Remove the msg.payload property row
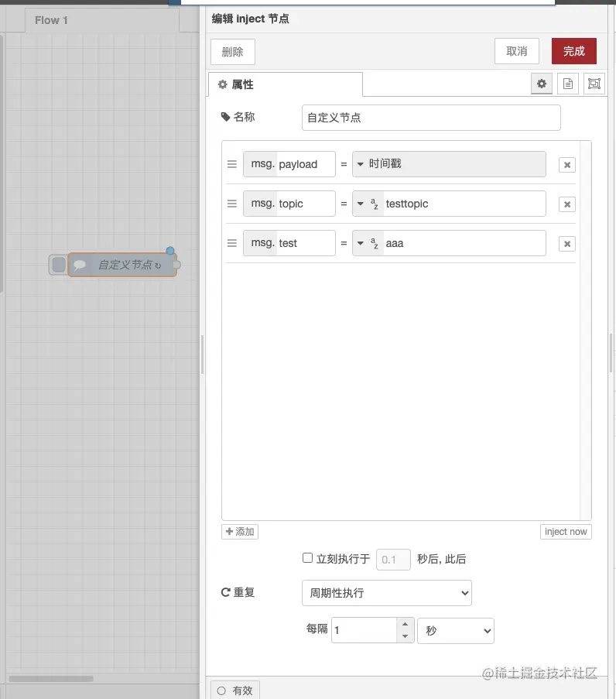Viewport: 616px width, 699px height. tap(567, 165)
